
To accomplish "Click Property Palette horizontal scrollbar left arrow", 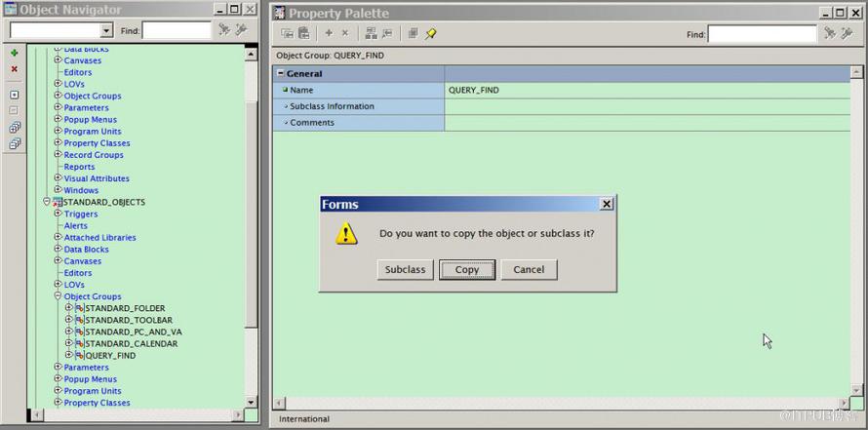I will 279,404.
